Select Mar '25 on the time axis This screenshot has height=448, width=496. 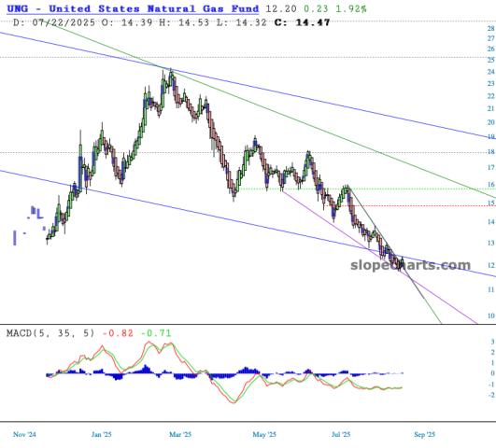pos(180,434)
